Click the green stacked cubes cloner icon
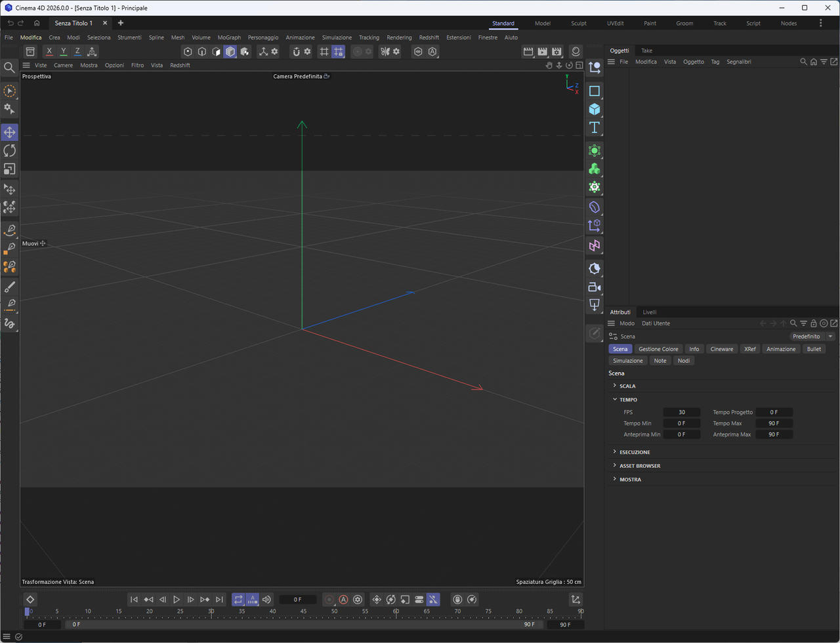This screenshot has width=840, height=643. [595, 169]
